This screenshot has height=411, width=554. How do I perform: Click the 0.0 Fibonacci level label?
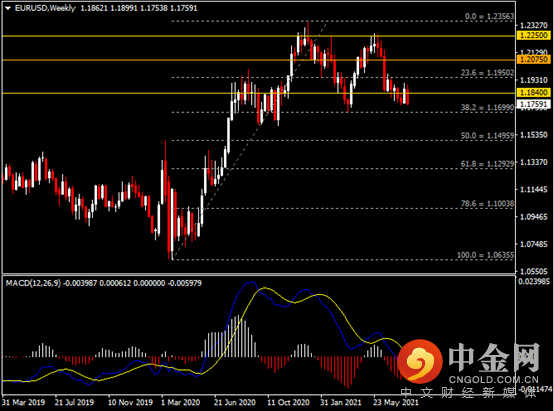pos(489,16)
